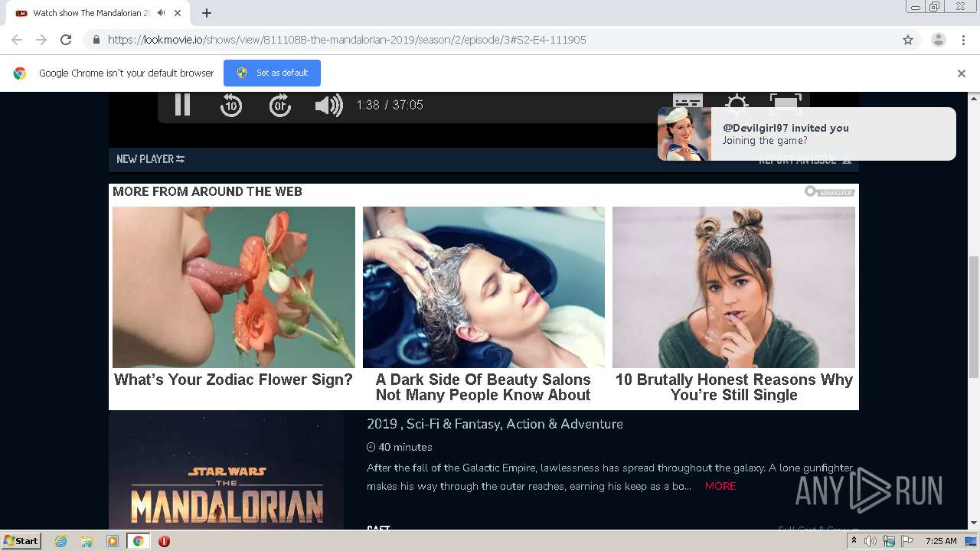Mute the tab via its speaker icon
The height and width of the screenshot is (551, 980).
[x=162, y=13]
